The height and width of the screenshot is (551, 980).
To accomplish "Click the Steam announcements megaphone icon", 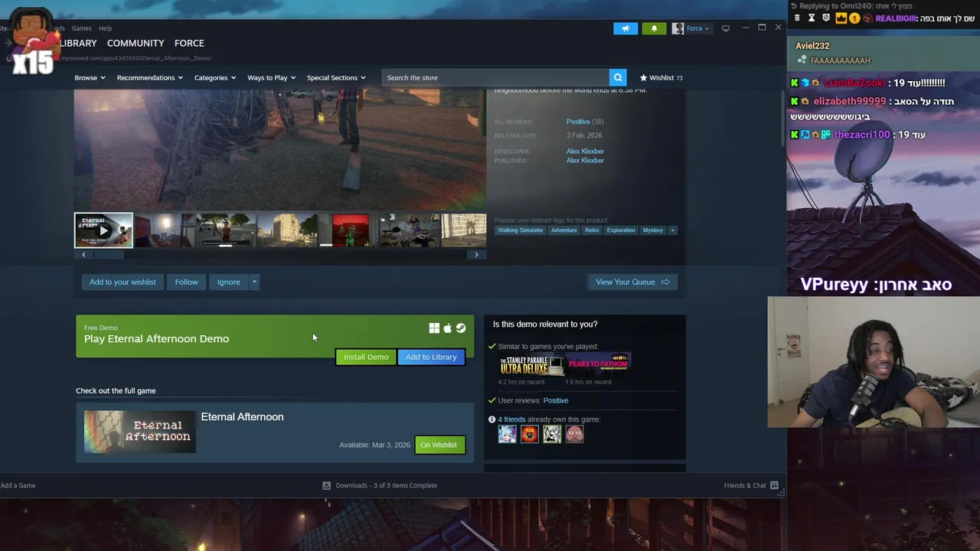I will [626, 28].
